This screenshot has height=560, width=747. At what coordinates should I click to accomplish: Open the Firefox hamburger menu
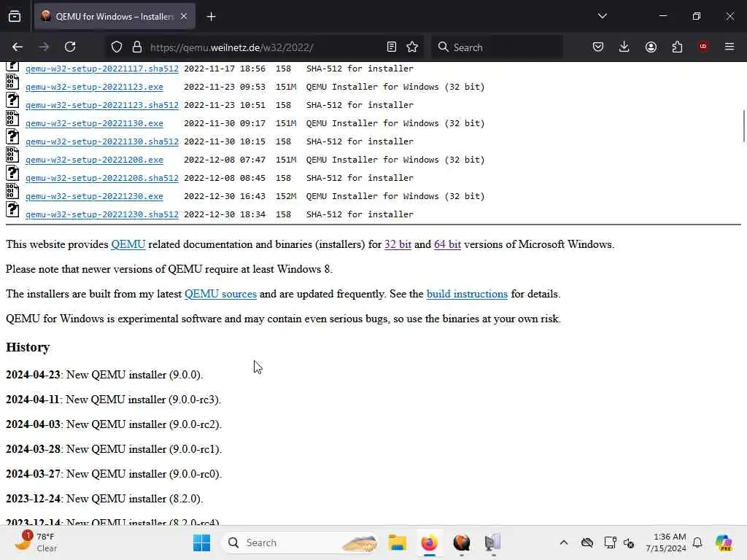pyautogui.click(x=729, y=47)
